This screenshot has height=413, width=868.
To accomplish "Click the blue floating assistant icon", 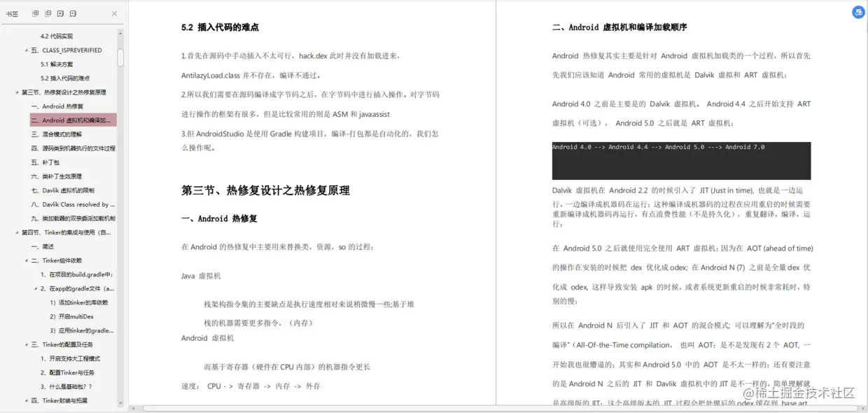I will 858,12.
